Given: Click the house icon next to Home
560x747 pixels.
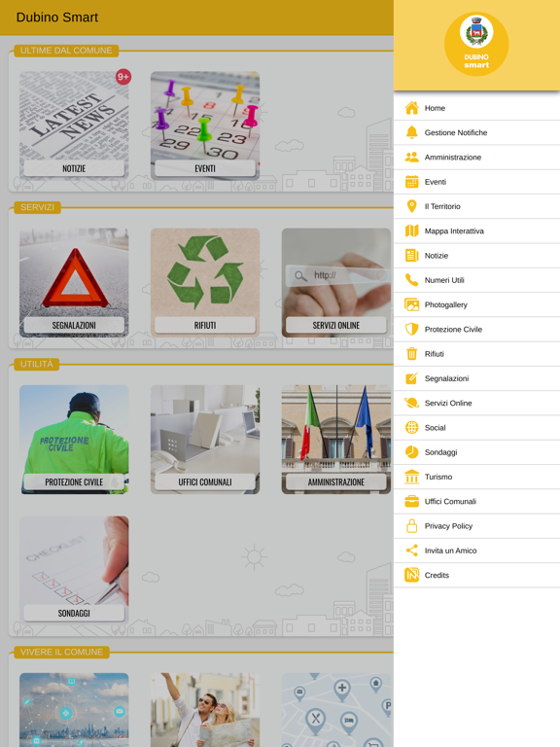Looking at the screenshot, I should (x=411, y=108).
